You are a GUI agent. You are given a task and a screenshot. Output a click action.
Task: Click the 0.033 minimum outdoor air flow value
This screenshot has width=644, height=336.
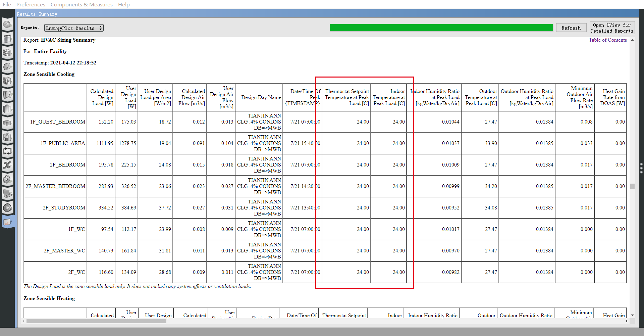[x=586, y=143]
